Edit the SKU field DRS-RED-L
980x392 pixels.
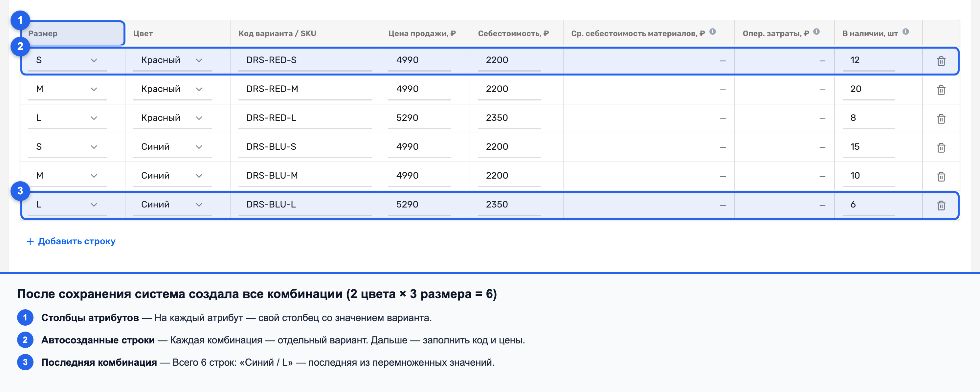pyautogui.click(x=305, y=118)
